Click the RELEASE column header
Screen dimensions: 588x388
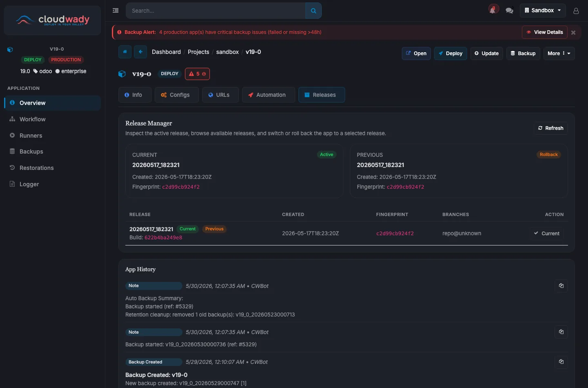(x=140, y=214)
